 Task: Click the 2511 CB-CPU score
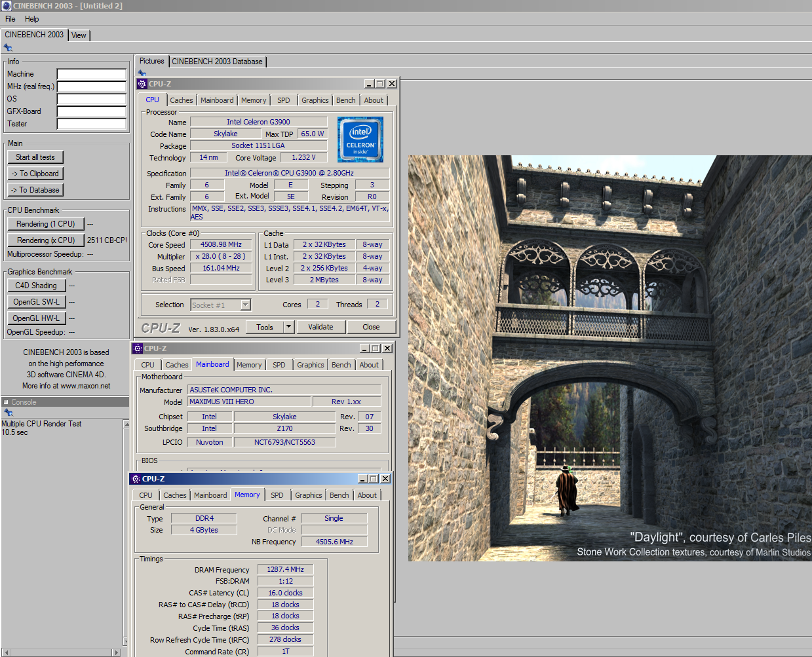point(107,240)
